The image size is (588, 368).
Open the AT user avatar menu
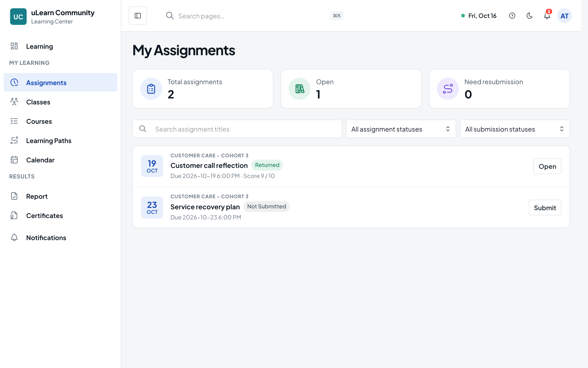pos(564,16)
